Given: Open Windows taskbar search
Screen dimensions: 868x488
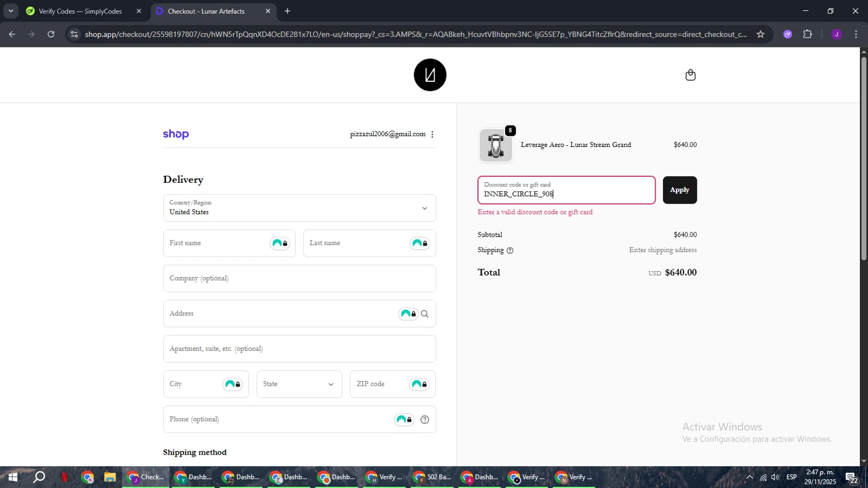Looking at the screenshot, I should pos(39,478).
